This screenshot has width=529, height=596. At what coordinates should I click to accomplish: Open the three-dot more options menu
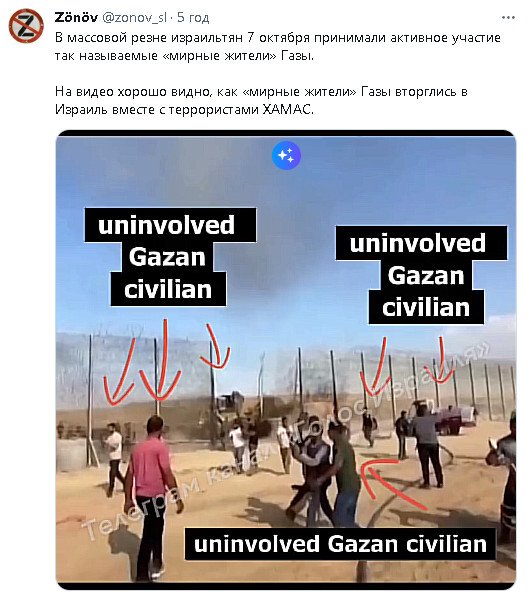coord(508,18)
